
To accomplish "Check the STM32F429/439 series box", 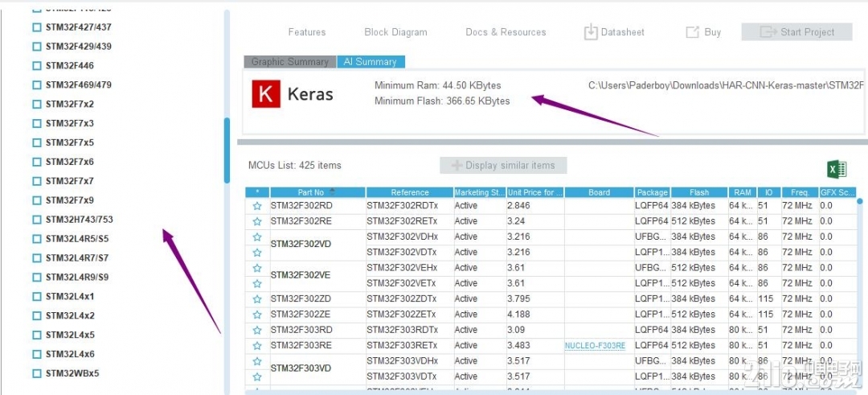I will coord(36,47).
